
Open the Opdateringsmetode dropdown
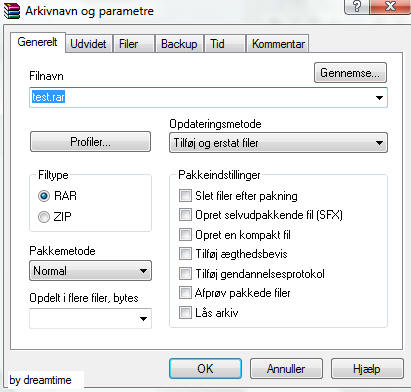click(x=278, y=143)
